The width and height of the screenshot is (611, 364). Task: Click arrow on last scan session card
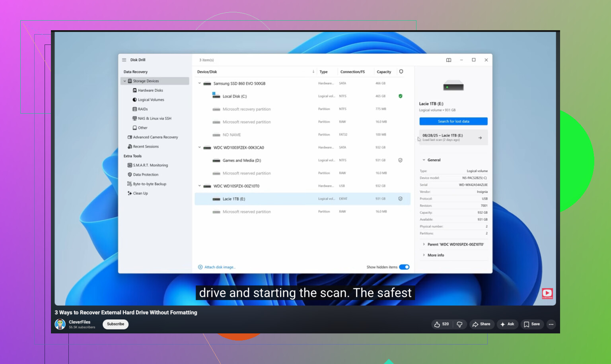coord(480,138)
